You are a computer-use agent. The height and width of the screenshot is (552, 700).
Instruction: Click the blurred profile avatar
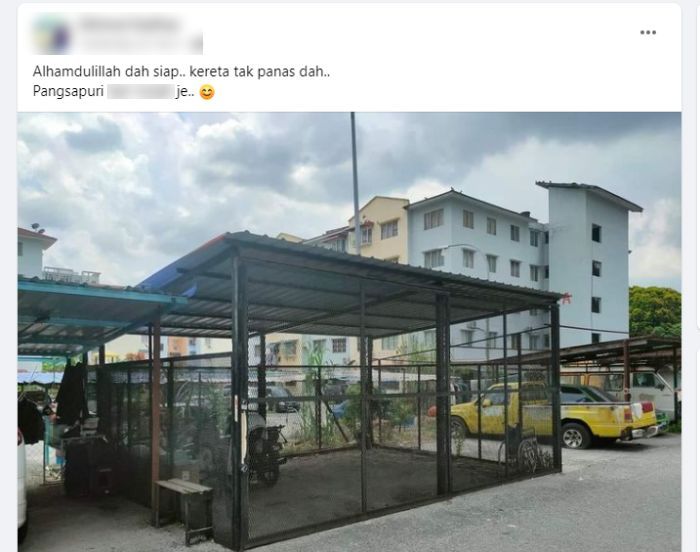(x=52, y=35)
